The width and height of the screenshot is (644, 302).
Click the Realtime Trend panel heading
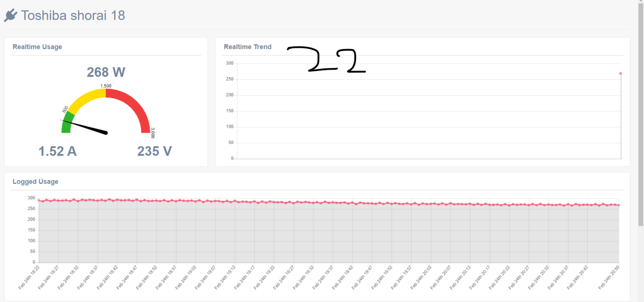pyautogui.click(x=248, y=47)
